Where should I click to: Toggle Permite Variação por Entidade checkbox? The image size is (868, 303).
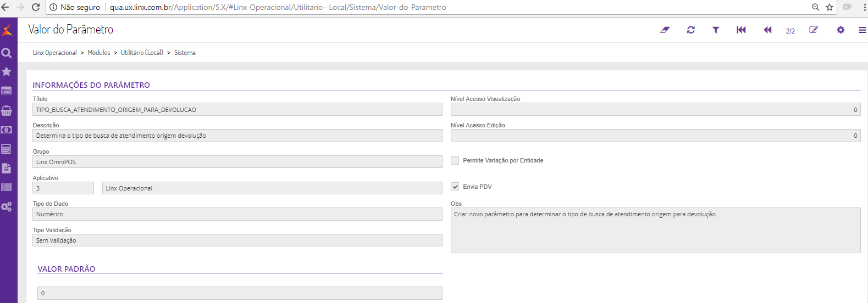(455, 160)
